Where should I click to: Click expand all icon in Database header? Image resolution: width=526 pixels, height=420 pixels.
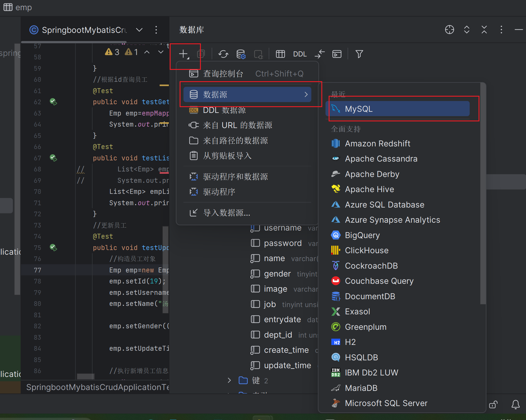pyautogui.click(x=467, y=30)
